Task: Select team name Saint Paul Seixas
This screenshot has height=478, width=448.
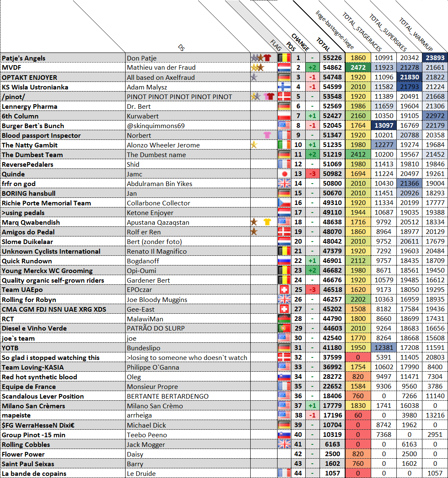Action: [28, 464]
